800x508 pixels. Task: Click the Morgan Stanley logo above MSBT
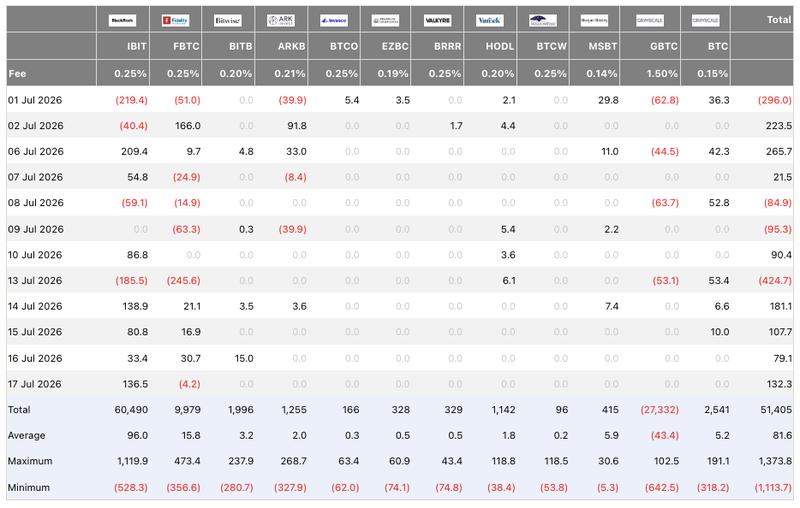pyautogui.click(x=594, y=20)
